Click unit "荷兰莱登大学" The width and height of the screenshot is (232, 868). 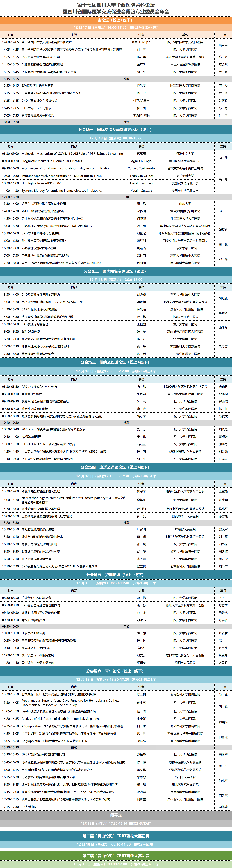click(185, 176)
